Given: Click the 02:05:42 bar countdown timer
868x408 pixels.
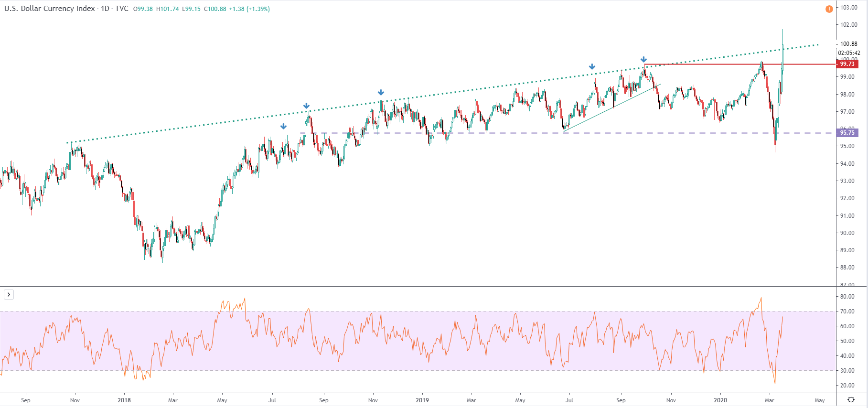Looking at the screenshot, I should click(x=849, y=53).
